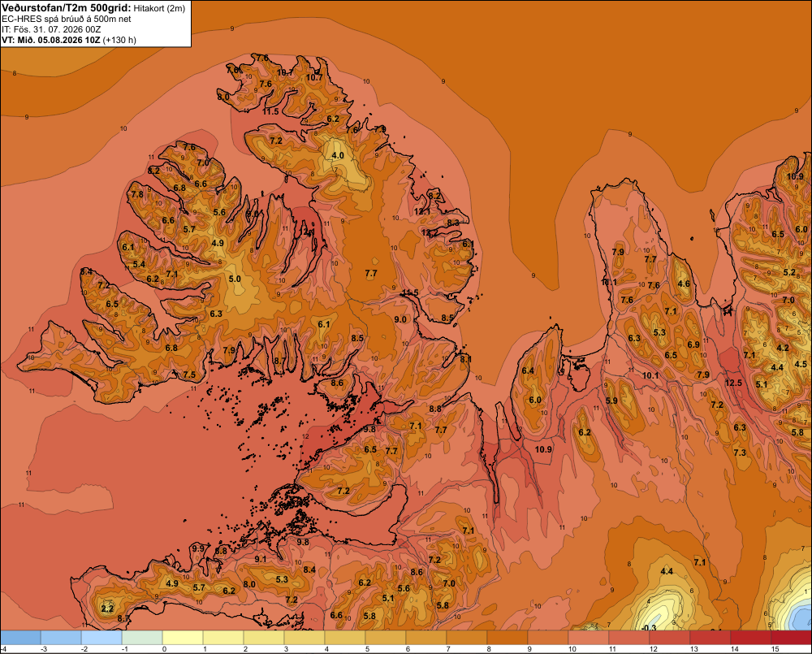Screen dimensions: 812x654
Task: Select the VT: Mið. 05.08.2026 10Z line
Action: (69, 40)
